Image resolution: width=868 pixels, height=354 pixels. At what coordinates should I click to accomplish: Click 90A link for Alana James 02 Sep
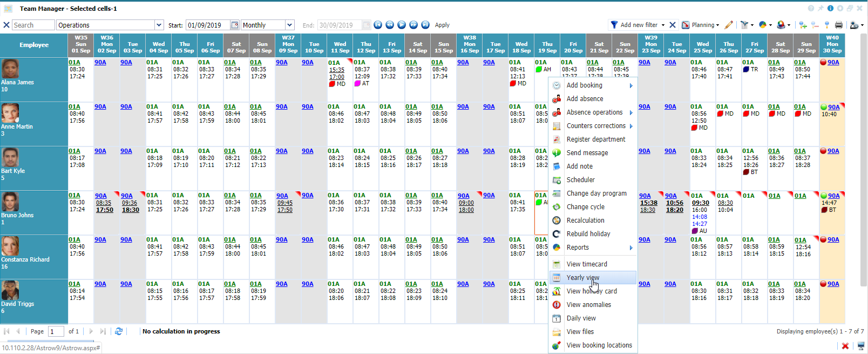(100, 62)
